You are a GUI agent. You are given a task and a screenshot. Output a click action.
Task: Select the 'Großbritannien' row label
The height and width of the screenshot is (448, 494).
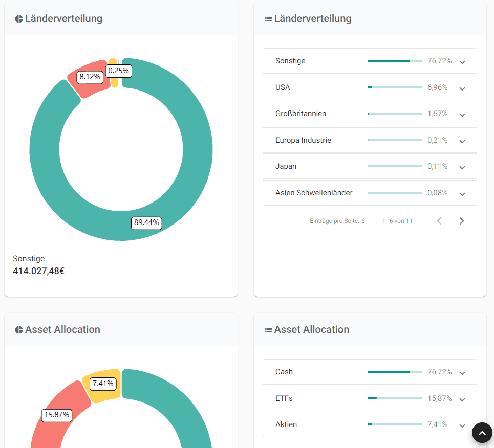pyautogui.click(x=300, y=114)
